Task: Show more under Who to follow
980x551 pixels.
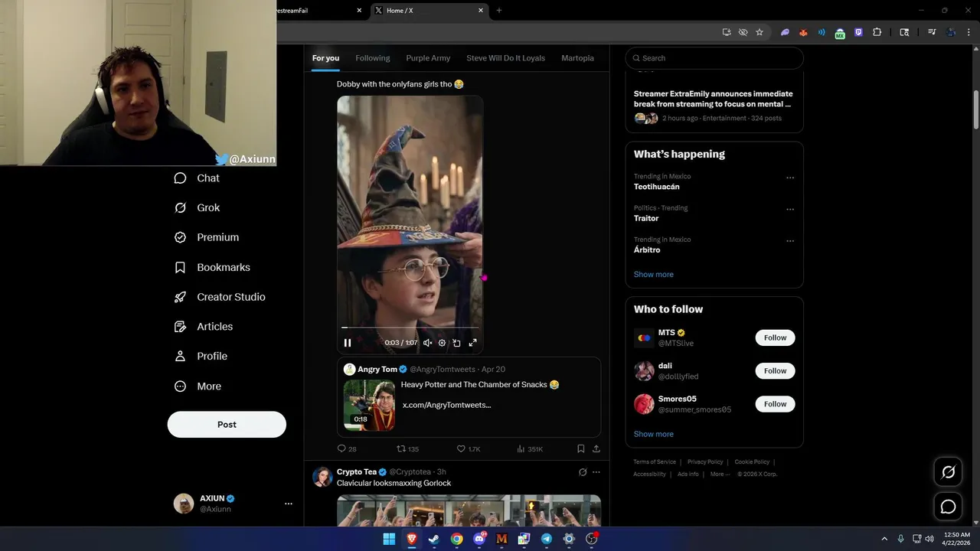Action: (x=654, y=434)
